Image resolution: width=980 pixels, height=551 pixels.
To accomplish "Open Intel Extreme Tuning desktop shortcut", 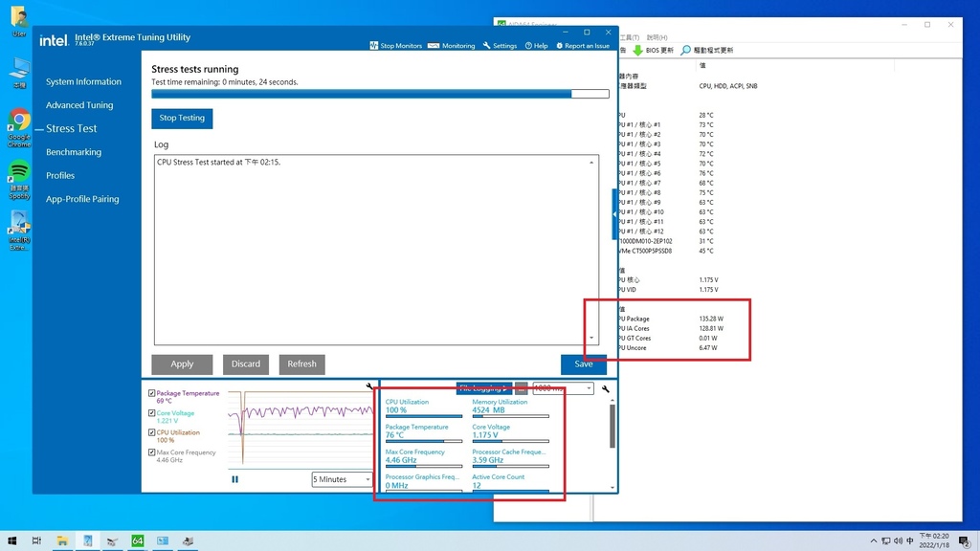I will [x=19, y=231].
